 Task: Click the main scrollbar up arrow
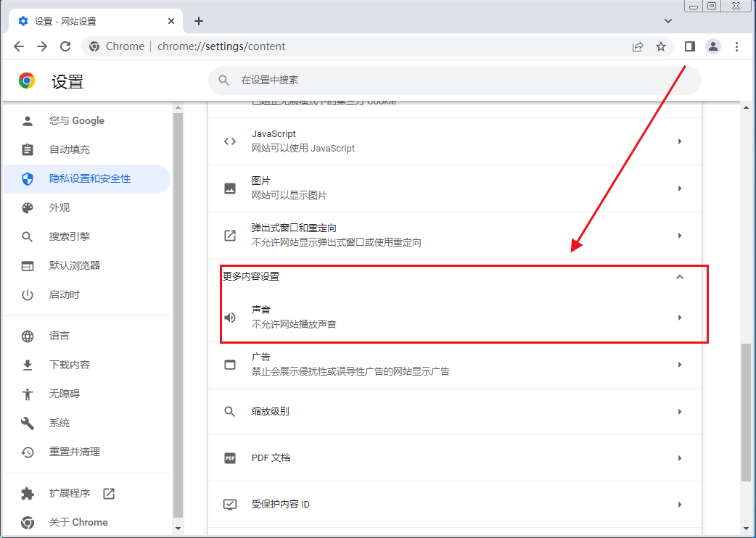(746, 107)
